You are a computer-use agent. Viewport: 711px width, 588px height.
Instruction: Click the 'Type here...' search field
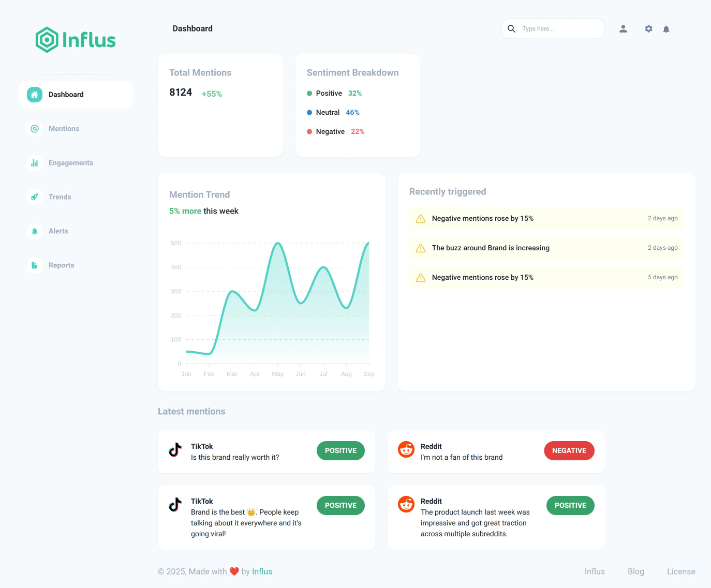[x=553, y=29]
